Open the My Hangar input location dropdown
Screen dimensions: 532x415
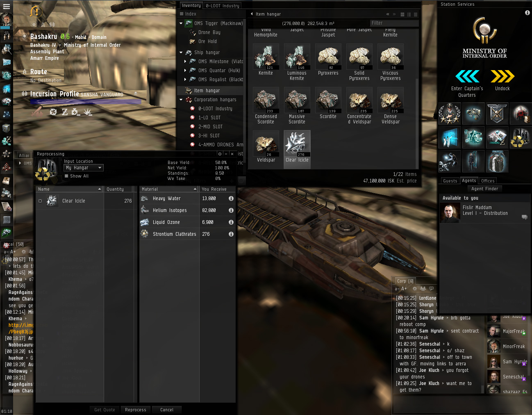(84, 168)
